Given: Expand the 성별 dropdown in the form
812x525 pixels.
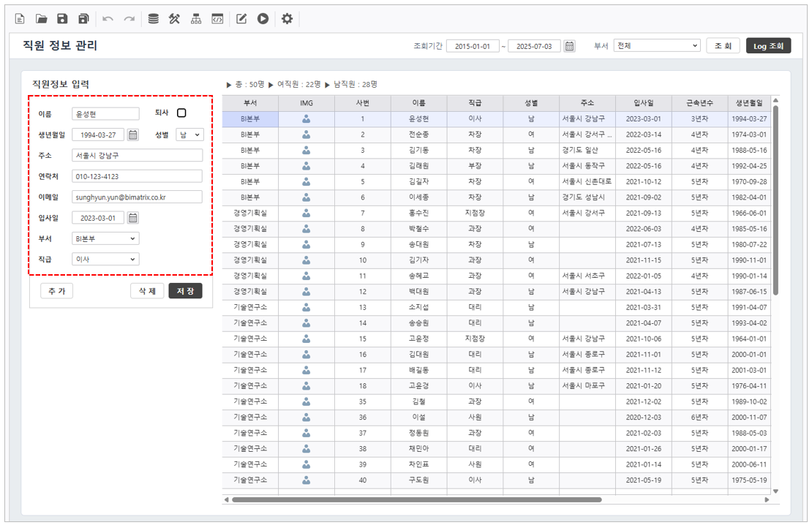Looking at the screenshot, I should click(189, 135).
